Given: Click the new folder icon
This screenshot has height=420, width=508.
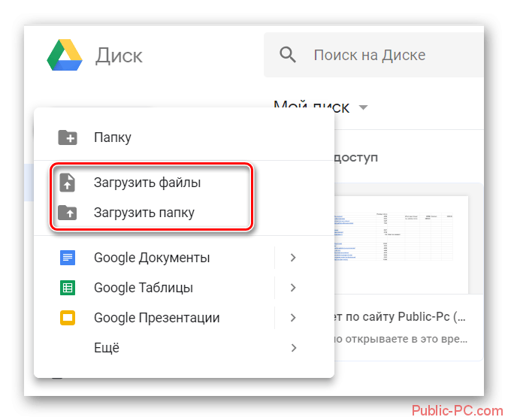Looking at the screenshot, I should pyautogui.click(x=68, y=137).
